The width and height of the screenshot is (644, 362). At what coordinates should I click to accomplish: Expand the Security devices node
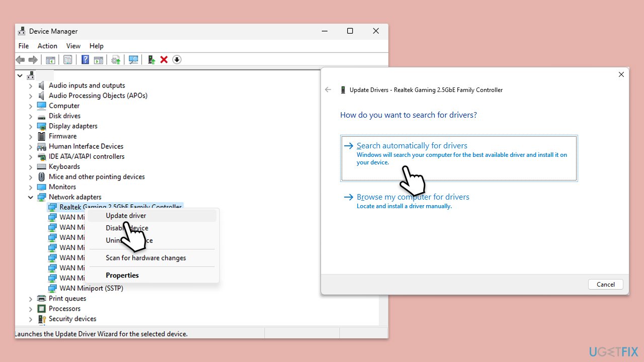pyautogui.click(x=31, y=319)
